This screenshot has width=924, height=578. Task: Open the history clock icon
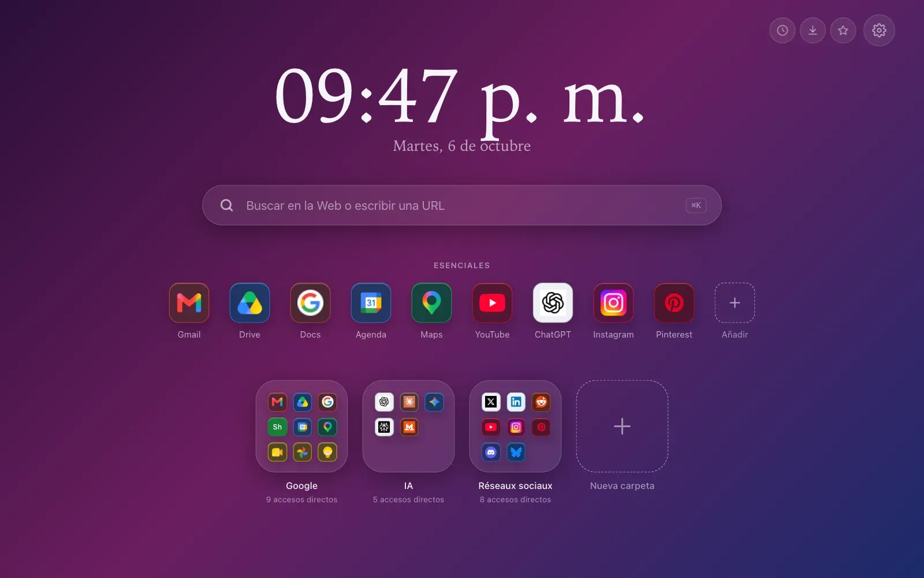(783, 30)
